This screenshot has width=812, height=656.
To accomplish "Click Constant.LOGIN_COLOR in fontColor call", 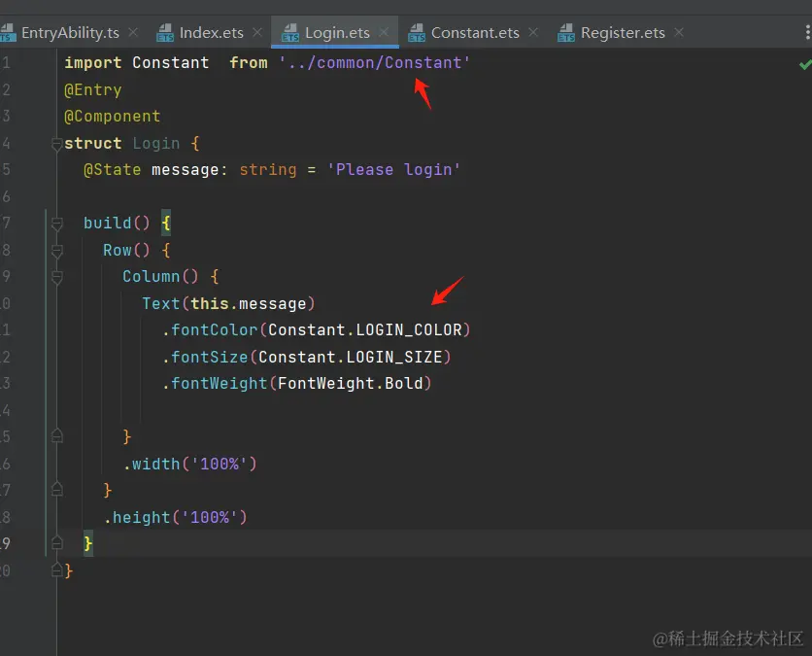I will pos(364,330).
